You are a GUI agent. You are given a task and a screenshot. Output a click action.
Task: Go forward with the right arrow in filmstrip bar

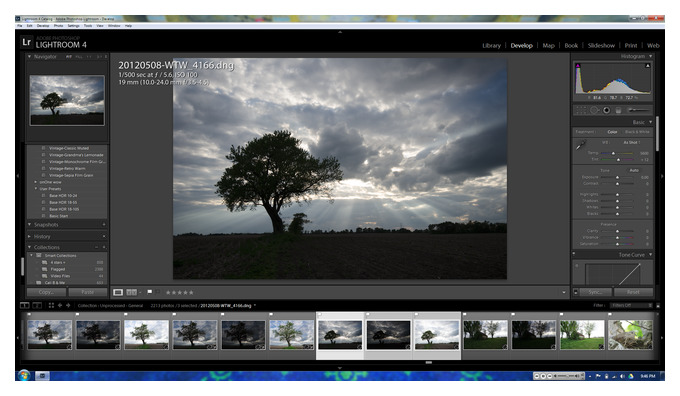point(68,305)
